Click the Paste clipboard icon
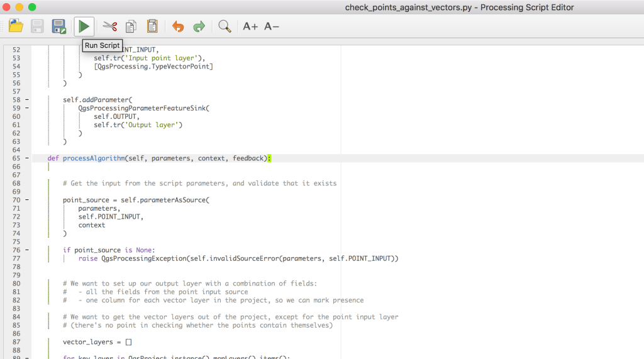Screen dimensions: 644x359 (152, 26)
